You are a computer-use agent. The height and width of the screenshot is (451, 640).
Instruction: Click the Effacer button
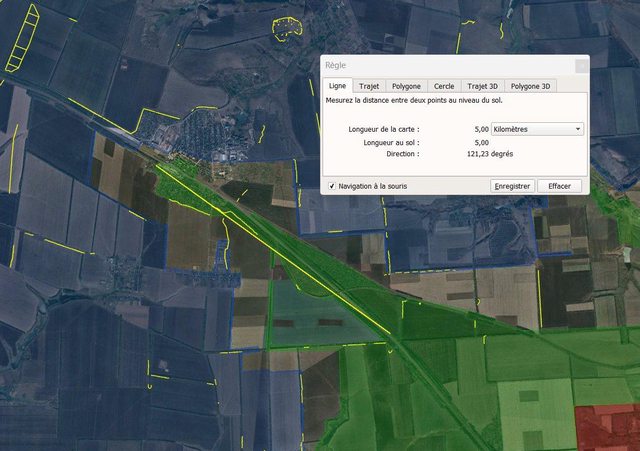tap(559, 186)
